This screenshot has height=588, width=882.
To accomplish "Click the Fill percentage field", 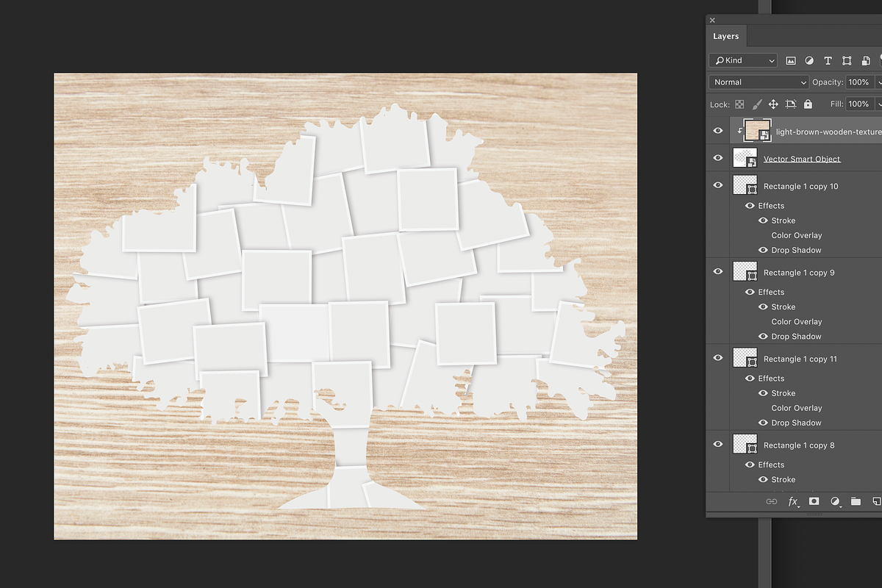I will tap(858, 104).
